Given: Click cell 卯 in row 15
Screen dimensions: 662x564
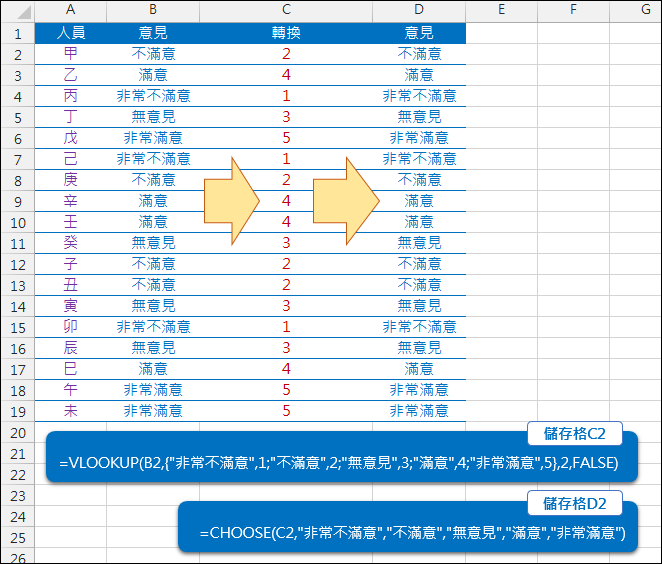Looking at the screenshot, I should pyautogui.click(x=71, y=327).
